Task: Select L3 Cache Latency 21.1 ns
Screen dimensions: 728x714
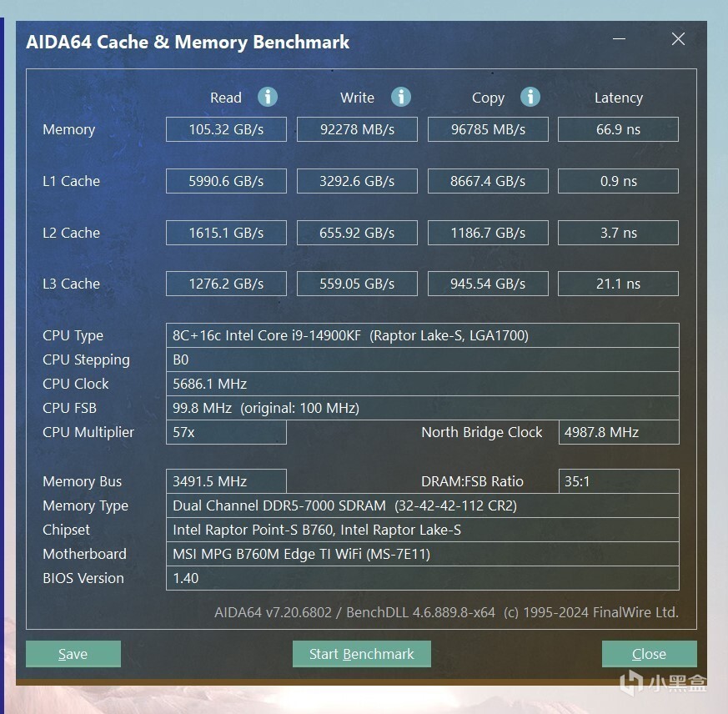Action: [x=619, y=284]
